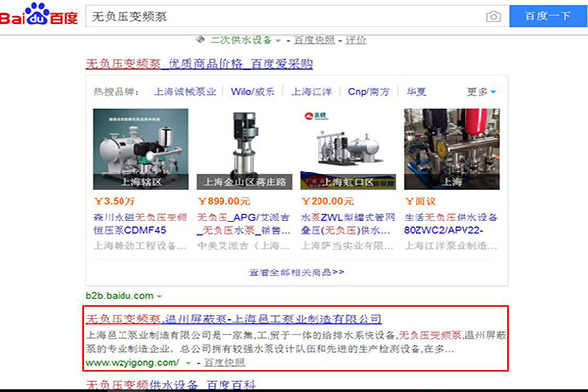Select brand 上海诚械泵业
The width and height of the screenshot is (588, 392).
pos(185,92)
